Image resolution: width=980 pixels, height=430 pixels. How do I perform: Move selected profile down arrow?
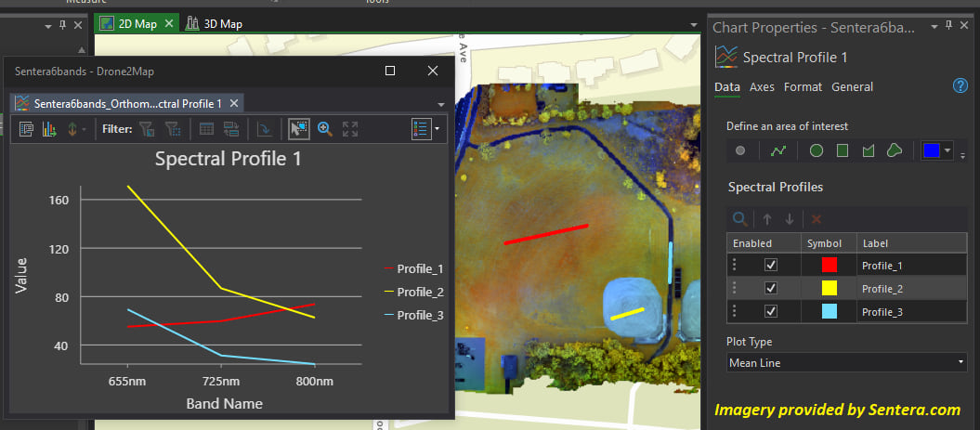click(790, 219)
